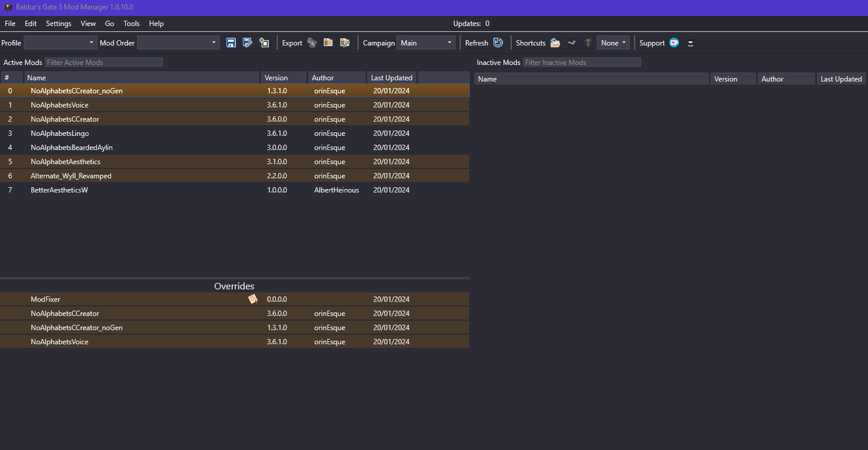This screenshot has width=868, height=450.
Task: Click the Filter Active Mods field
Action: (104, 62)
